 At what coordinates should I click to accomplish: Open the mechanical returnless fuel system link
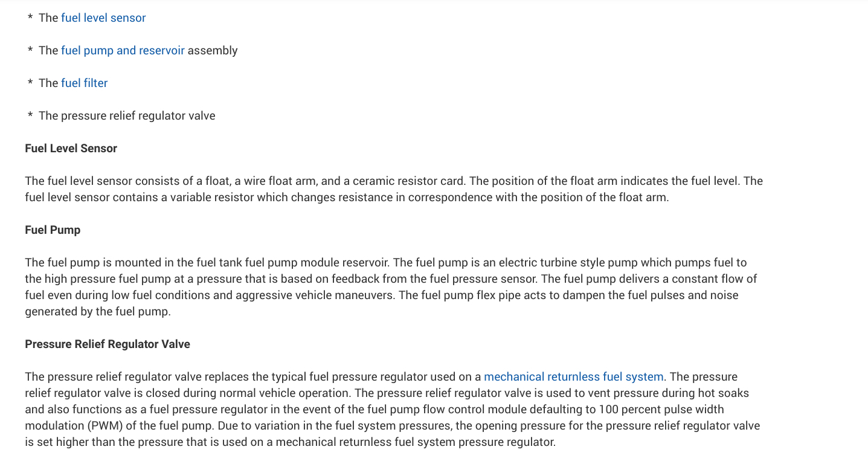[x=573, y=377]
